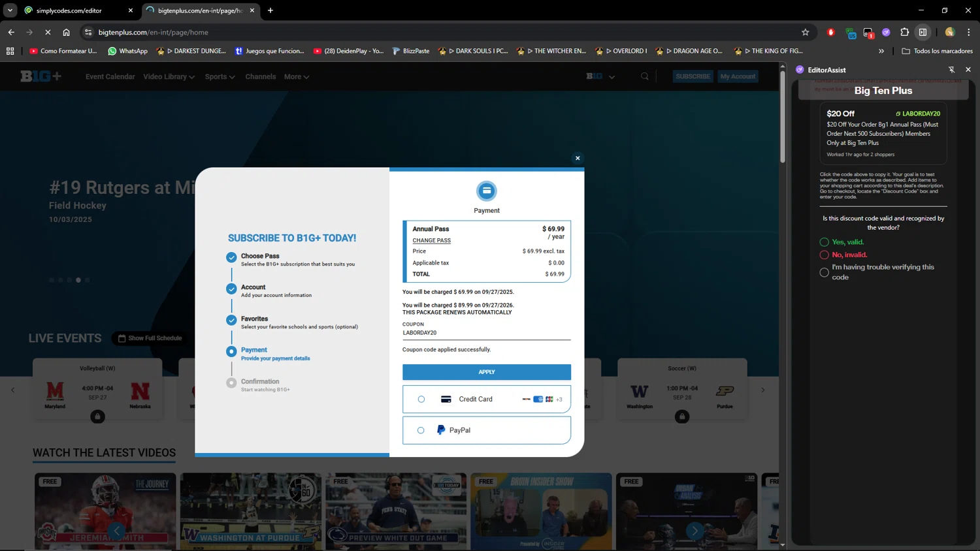Go to browser home page icon

(66, 32)
